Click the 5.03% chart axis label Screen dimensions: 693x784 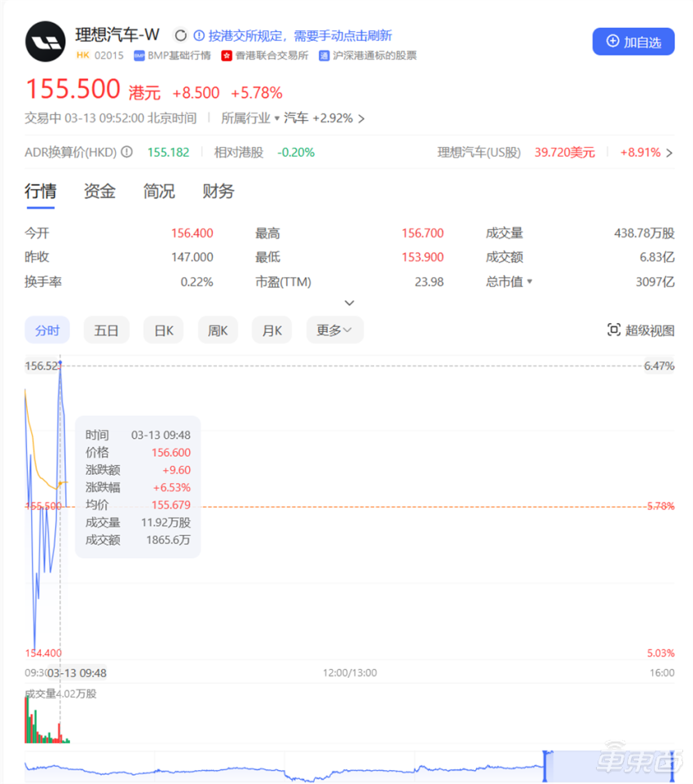(x=660, y=653)
